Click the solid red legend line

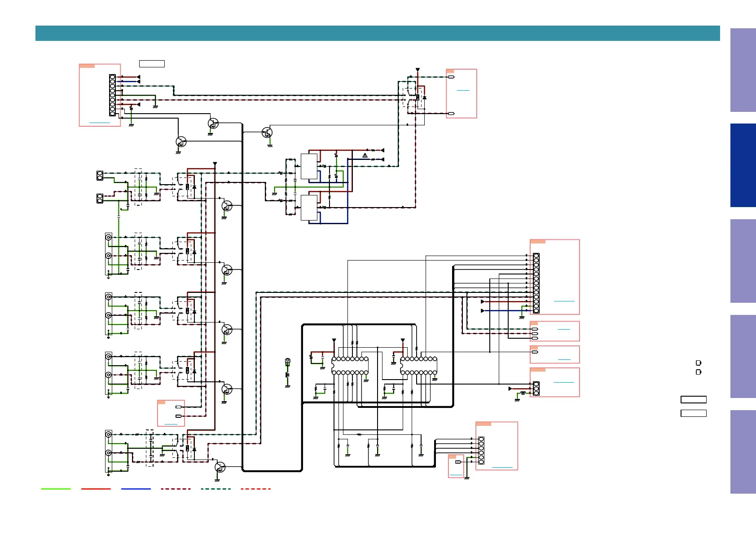tap(96, 489)
